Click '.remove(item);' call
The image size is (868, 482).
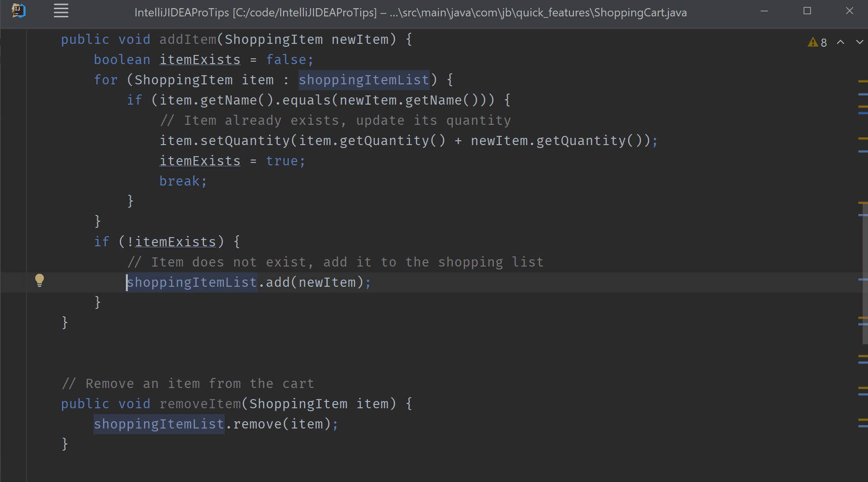pyautogui.click(x=282, y=424)
